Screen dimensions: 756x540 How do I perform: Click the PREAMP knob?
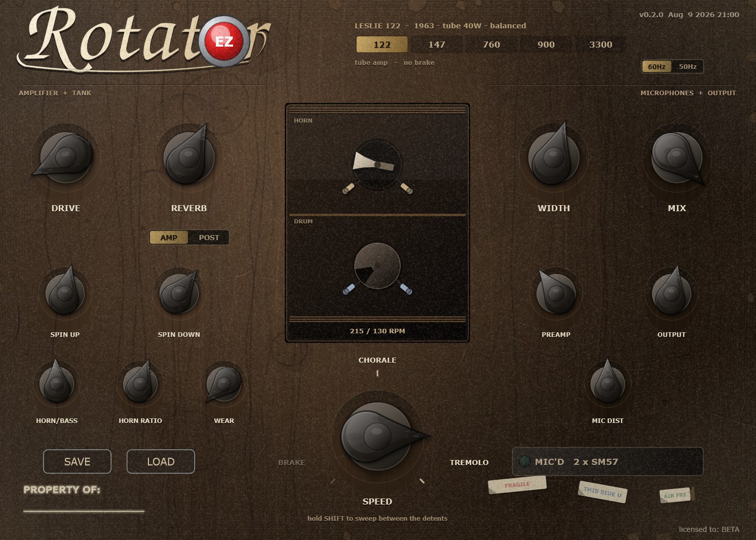556,293
